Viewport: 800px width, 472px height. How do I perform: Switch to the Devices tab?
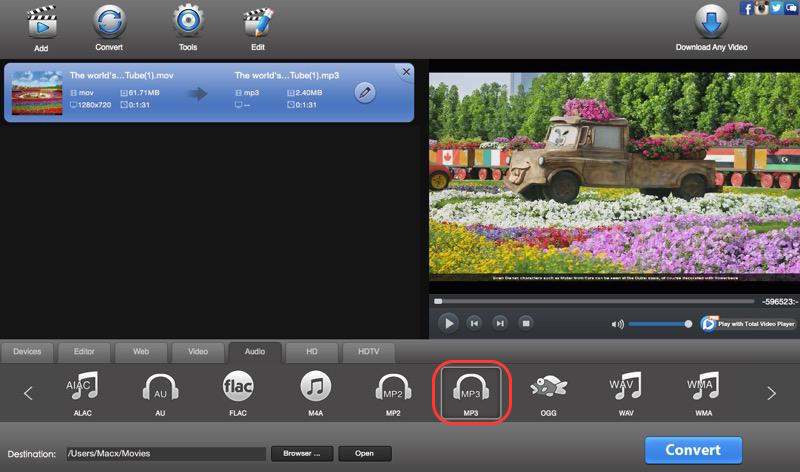pos(27,352)
